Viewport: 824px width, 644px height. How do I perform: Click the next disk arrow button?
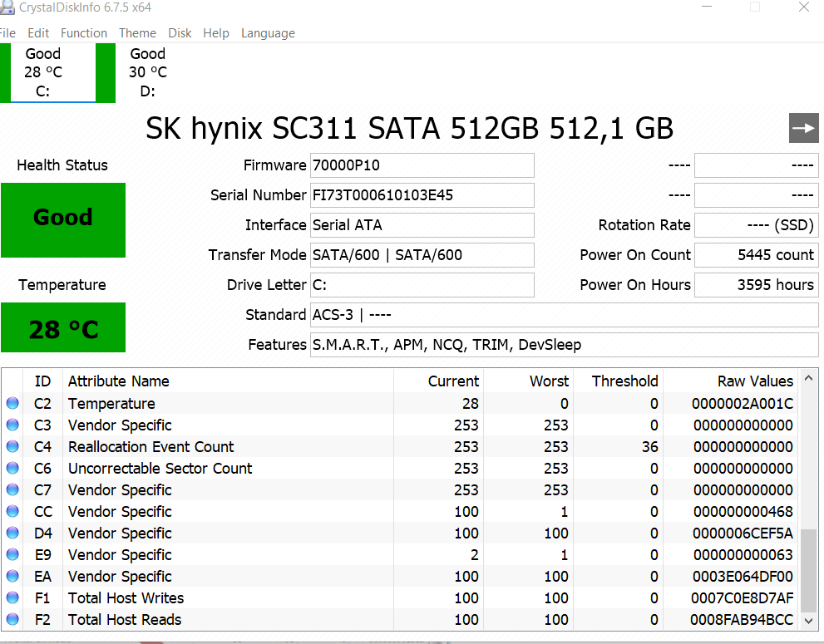(803, 128)
